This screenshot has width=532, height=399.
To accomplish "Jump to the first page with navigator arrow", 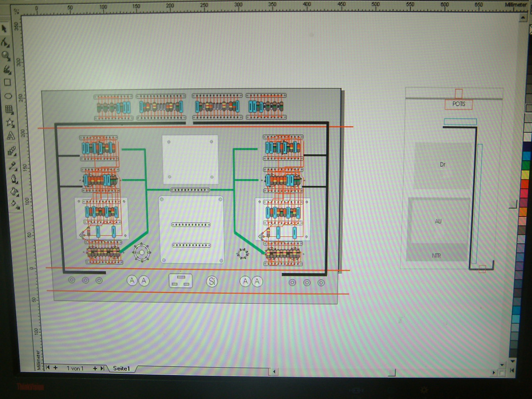I will pyautogui.click(x=48, y=367).
